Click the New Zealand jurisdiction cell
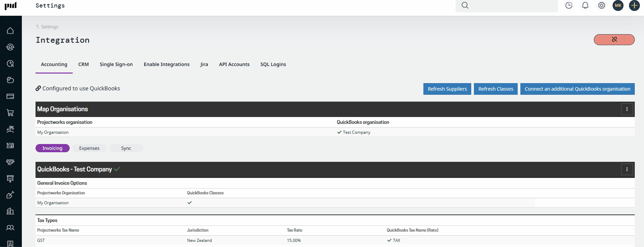Viewport: 644px width, 247px height. pyautogui.click(x=199, y=240)
